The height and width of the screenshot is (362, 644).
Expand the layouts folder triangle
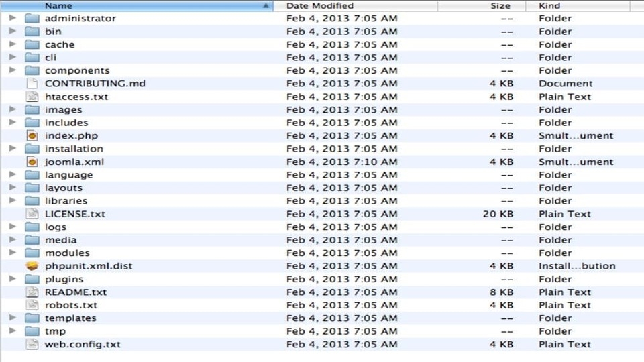tap(13, 187)
